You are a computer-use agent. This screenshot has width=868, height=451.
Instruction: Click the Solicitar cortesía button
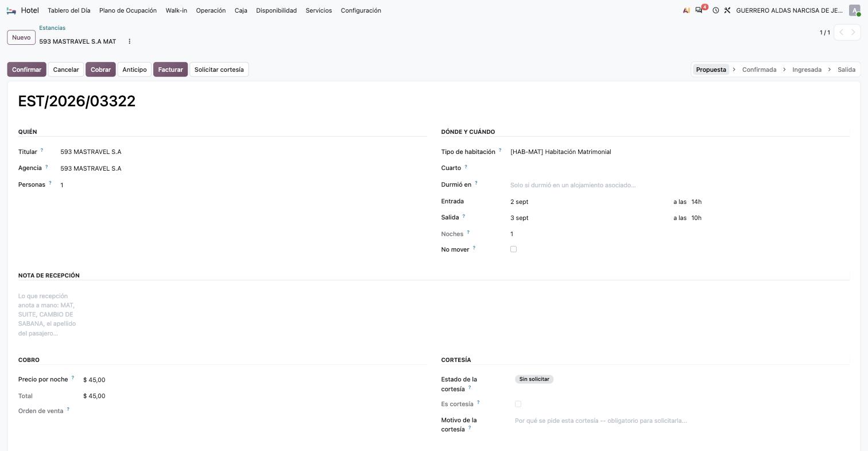click(x=219, y=70)
